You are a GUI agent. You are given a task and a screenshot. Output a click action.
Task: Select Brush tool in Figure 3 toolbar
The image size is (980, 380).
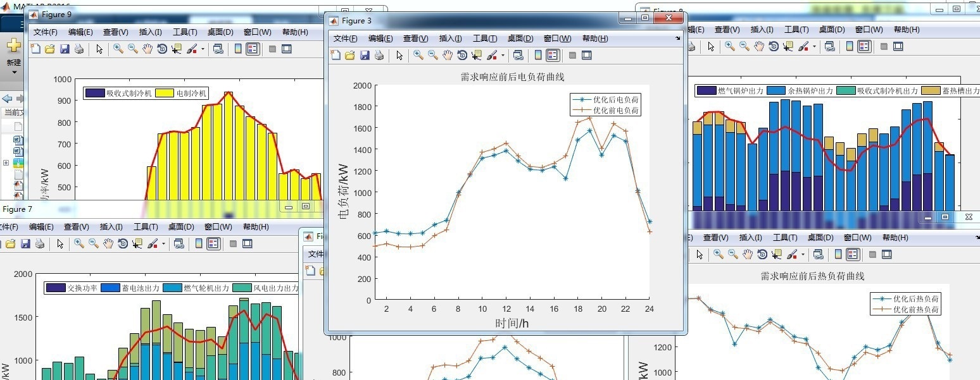tap(492, 56)
